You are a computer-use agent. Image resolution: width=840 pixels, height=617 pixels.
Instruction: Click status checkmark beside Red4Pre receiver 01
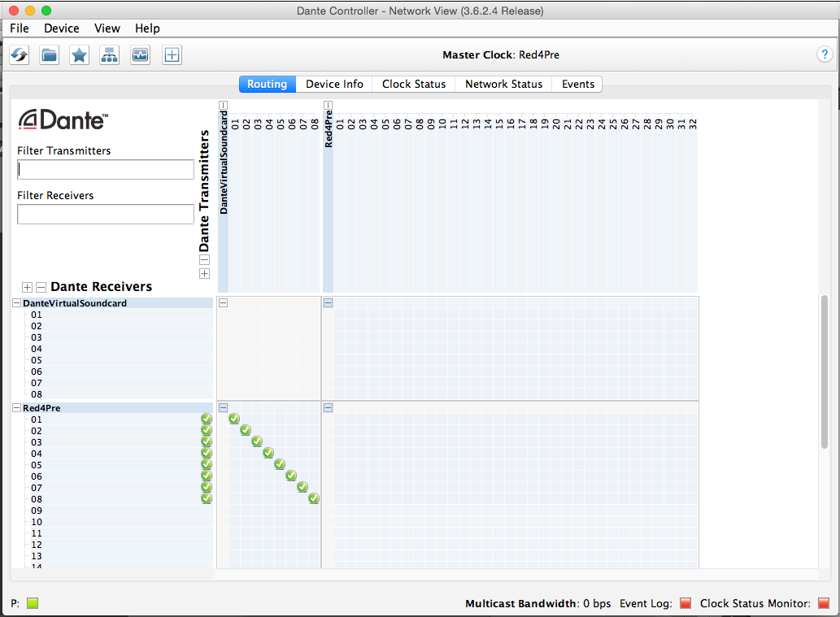207,419
